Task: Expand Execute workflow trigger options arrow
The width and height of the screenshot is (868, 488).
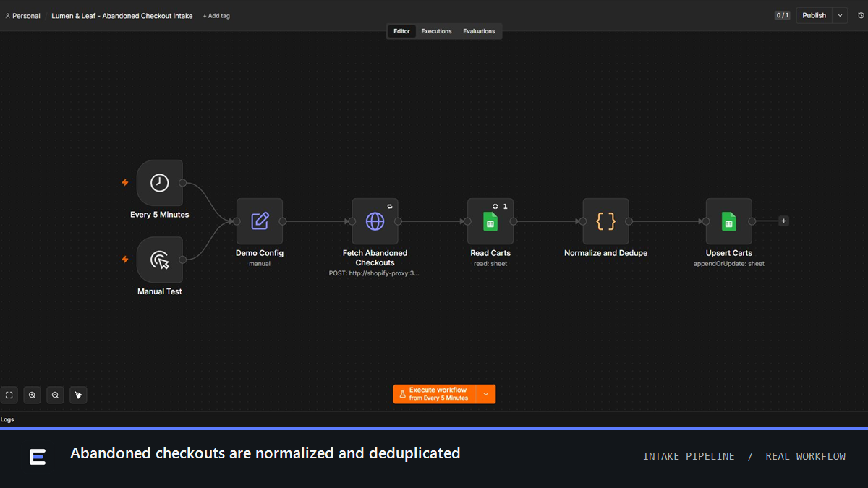Action: (x=486, y=394)
